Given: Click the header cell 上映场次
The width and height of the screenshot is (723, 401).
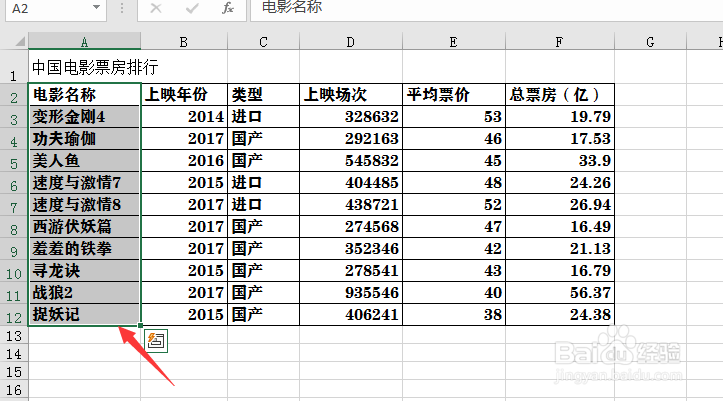Looking at the screenshot, I should 351,95.
